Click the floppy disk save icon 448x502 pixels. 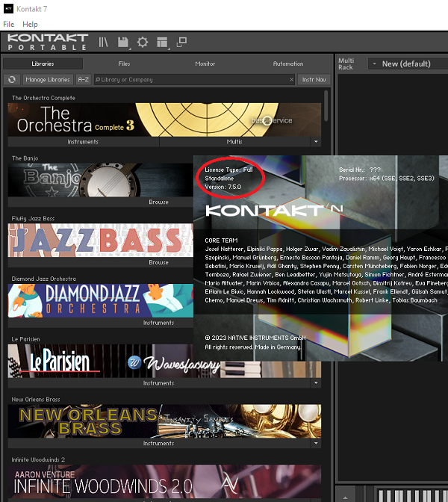[123, 43]
